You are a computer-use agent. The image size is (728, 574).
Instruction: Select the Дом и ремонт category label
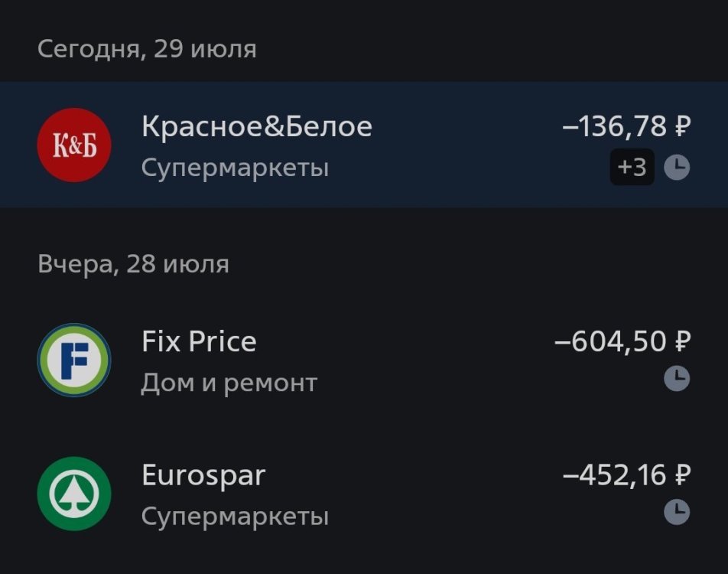pyautogui.click(x=229, y=382)
